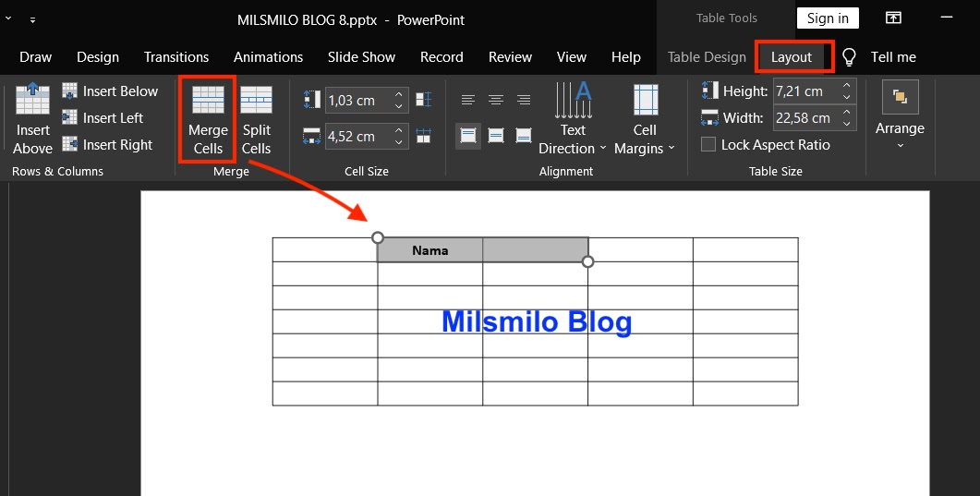The width and height of the screenshot is (980, 496).
Task: Open Customize Quick Access Toolbar dropdown
Action: (32, 19)
